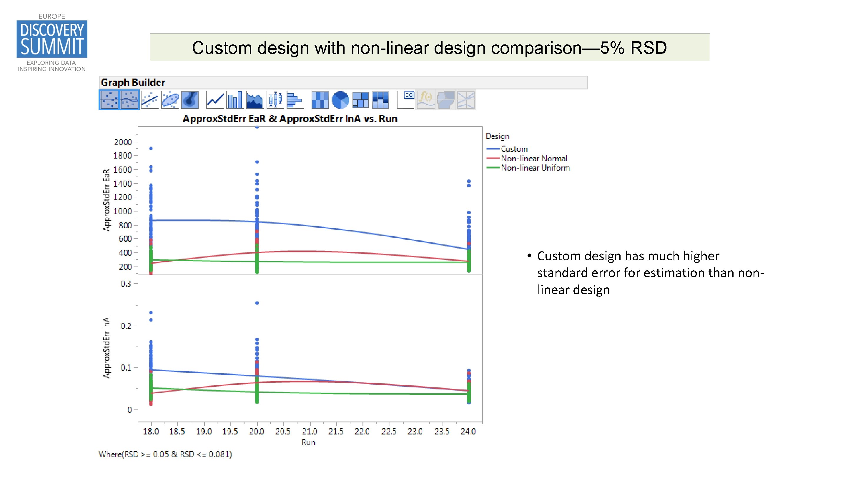The image size is (868, 488).
Task: Select the Box Plot element icon
Action: (x=275, y=101)
